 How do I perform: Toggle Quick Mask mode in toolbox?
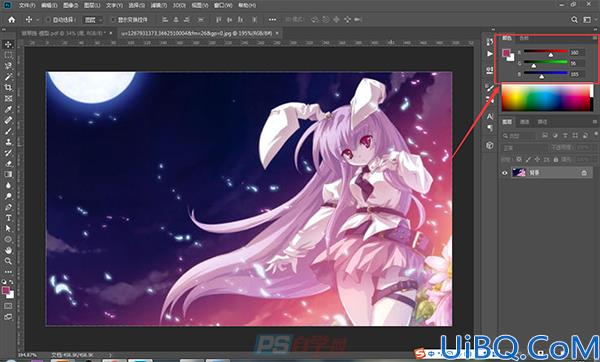coord(8,306)
